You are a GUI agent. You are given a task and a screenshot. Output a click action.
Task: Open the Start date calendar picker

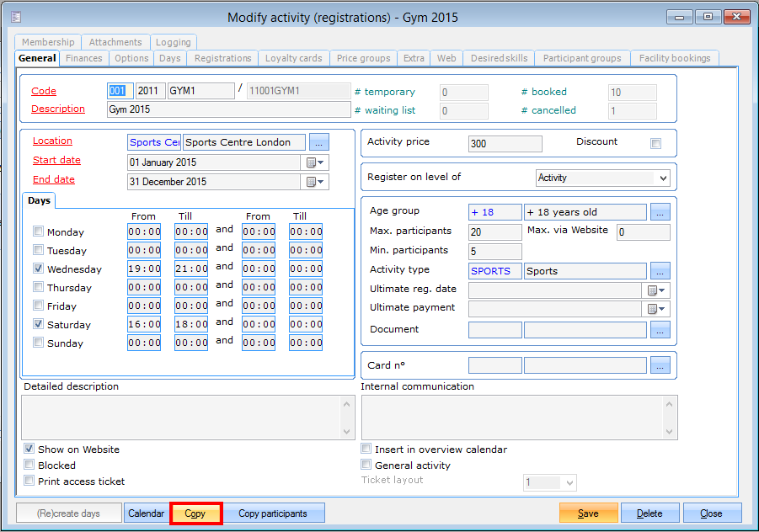(x=316, y=162)
